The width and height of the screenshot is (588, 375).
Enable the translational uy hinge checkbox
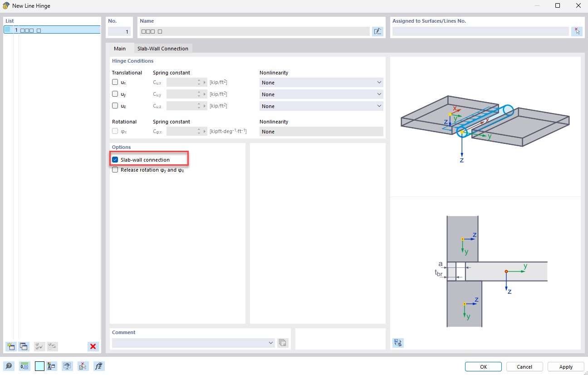point(115,94)
